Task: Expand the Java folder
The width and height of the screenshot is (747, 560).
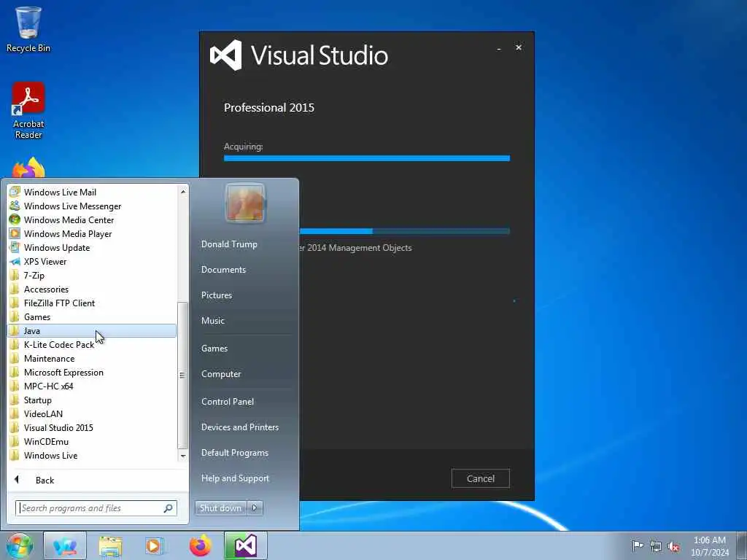Action: (x=92, y=330)
